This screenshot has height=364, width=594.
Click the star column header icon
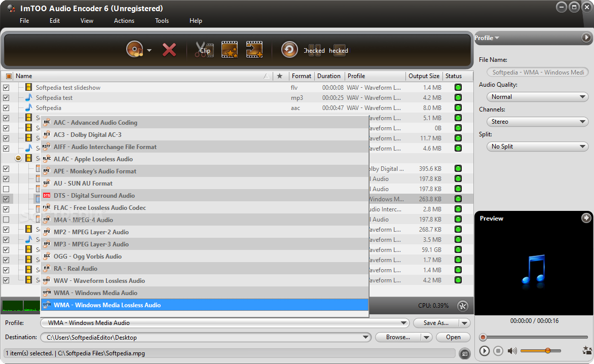tap(280, 76)
